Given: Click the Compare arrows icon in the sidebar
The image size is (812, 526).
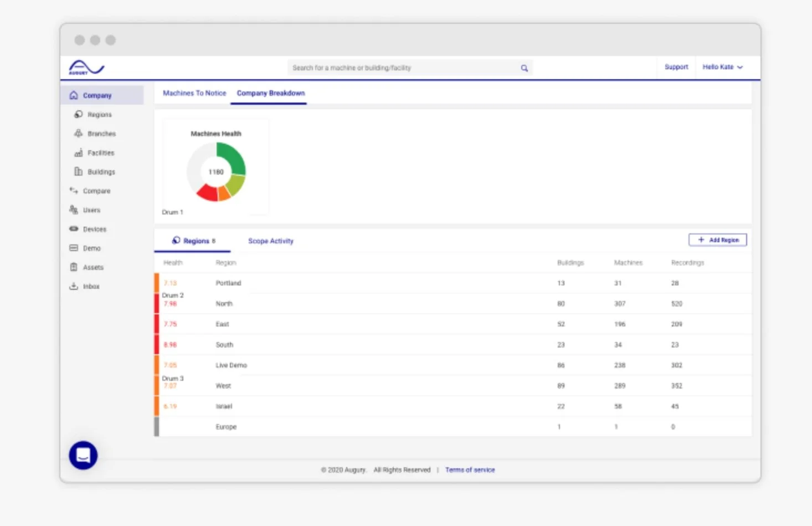Looking at the screenshot, I should pyautogui.click(x=74, y=191).
